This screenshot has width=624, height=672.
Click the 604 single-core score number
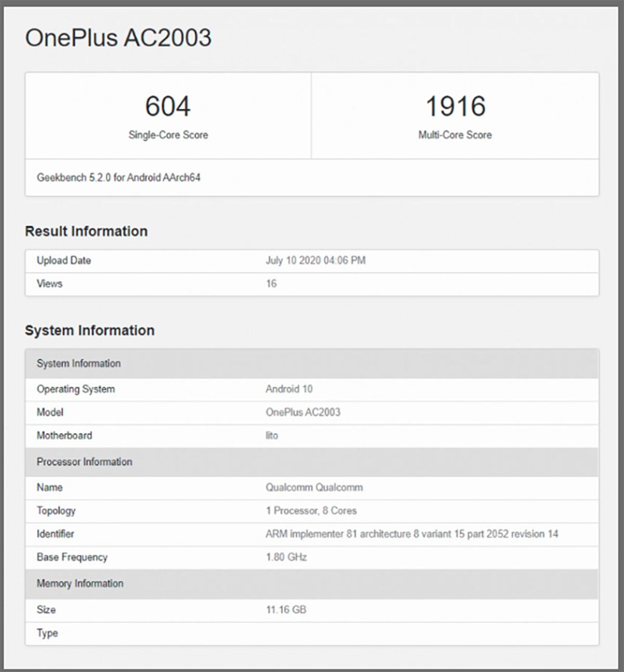168,106
